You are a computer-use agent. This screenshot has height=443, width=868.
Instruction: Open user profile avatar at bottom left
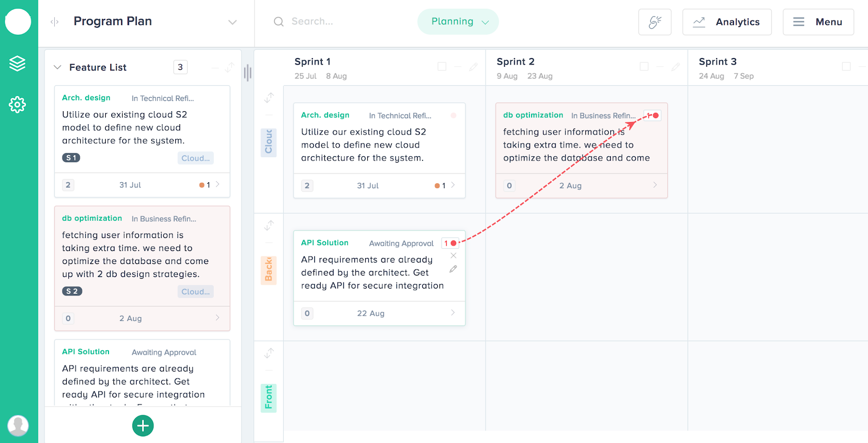(18, 426)
